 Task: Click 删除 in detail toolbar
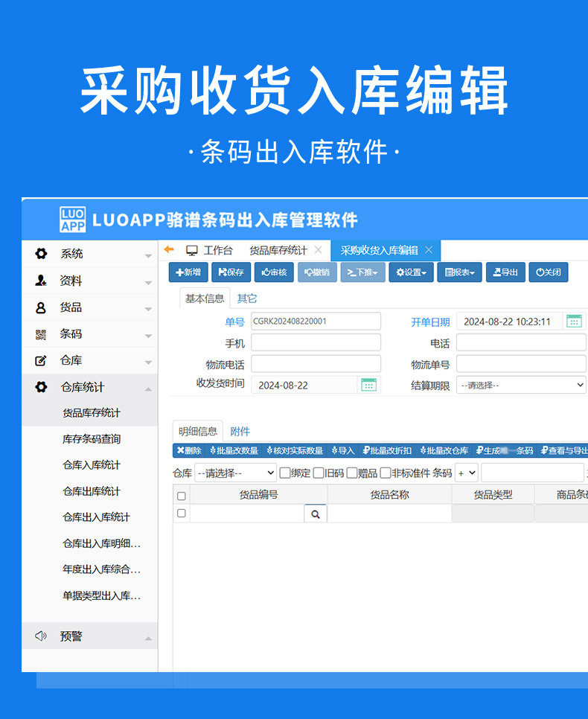point(190,451)
